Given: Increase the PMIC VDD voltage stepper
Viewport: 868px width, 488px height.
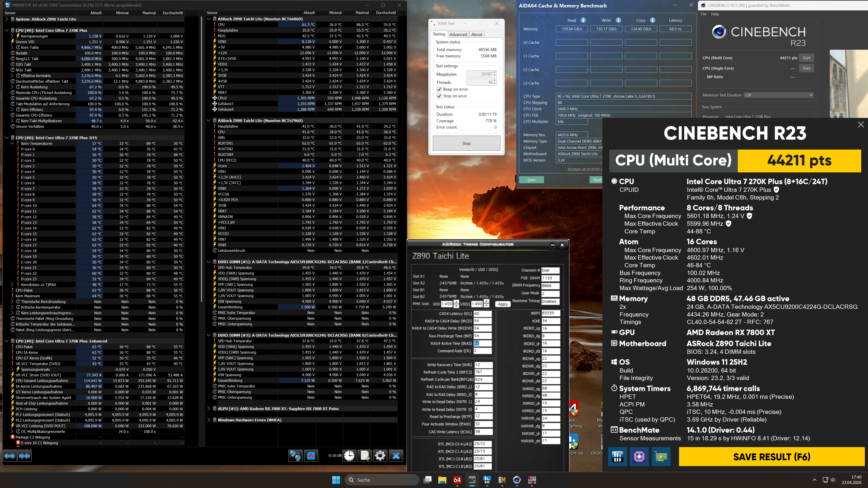Looking at the screenshot, I should point(456,302).
